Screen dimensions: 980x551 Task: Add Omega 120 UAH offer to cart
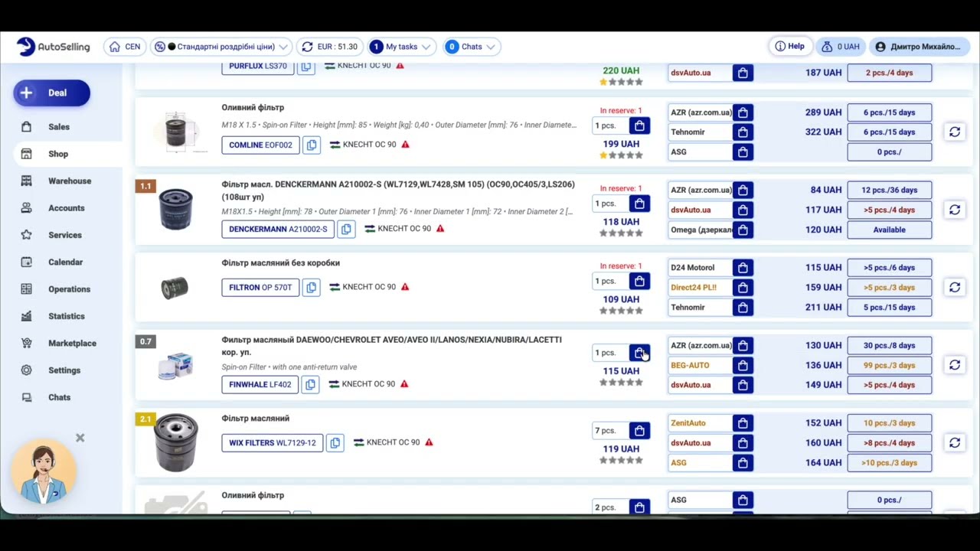click(x=743, y=230)
